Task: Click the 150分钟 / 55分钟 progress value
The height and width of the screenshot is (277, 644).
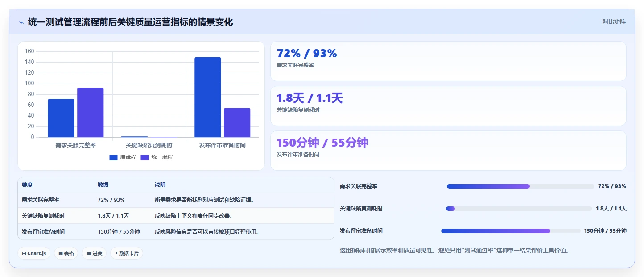Action: pyautogui.click(x=605, y=231)
